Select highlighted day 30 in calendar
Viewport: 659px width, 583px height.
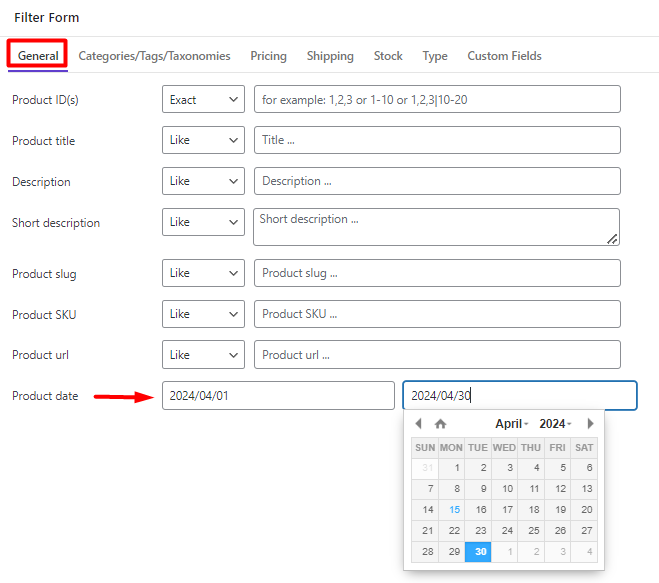point(478,551)
